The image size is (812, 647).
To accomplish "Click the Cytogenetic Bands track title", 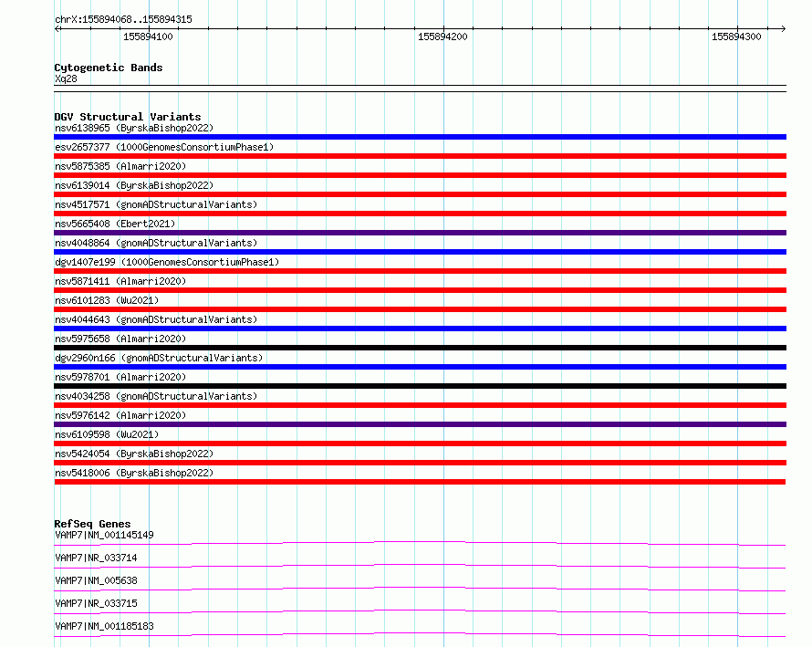I will (x=109, y=68).
